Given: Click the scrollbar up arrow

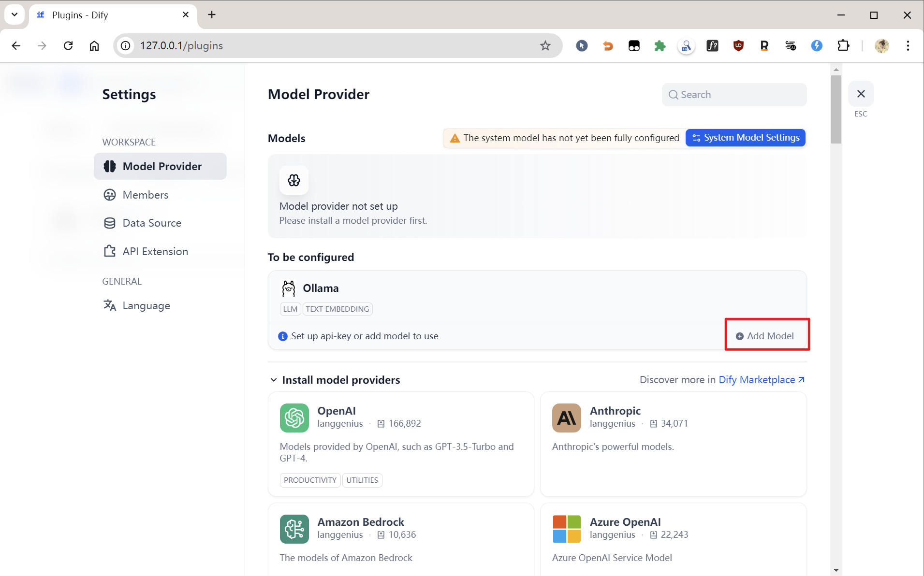Looking at the screenshot, I should coord(836,70).
